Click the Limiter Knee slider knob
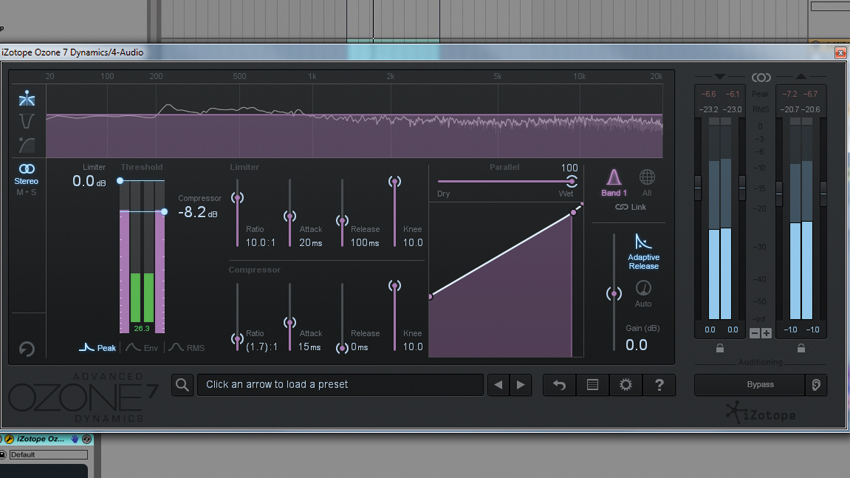 (x=395, y=182)
